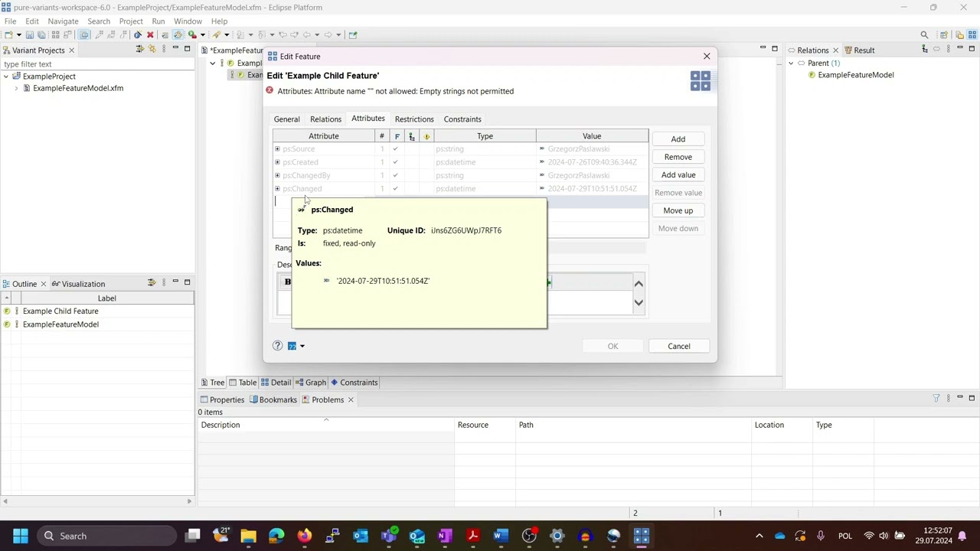Select ExampleFeatureModel in the Relations panel

856,75
